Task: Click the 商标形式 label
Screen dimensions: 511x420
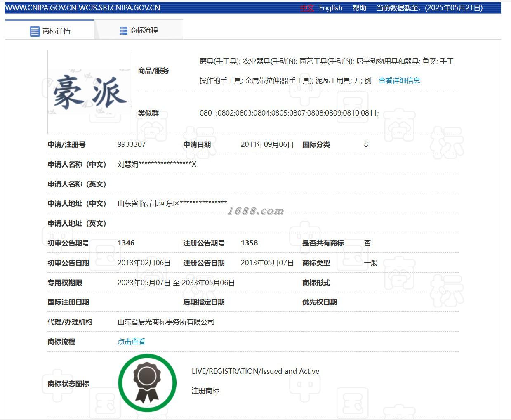Action: coord(316,283)
